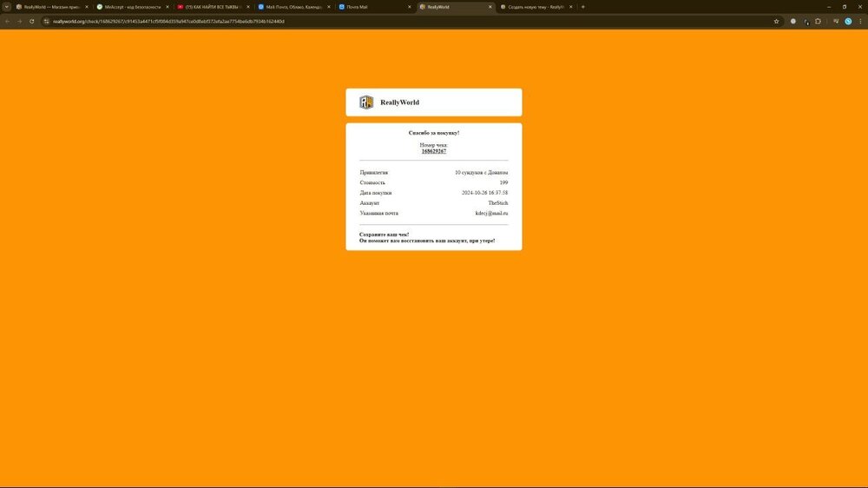Open a new browser tab

tap(583, 7)
